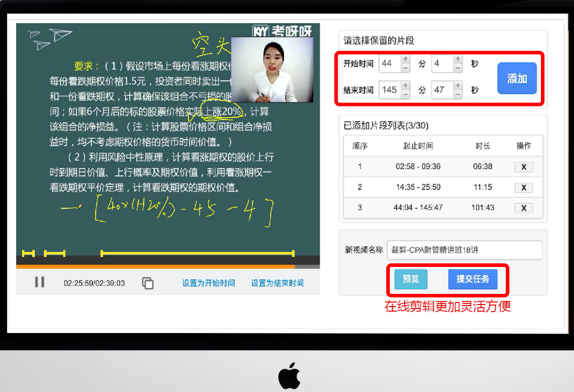Click the 02:58 - 09:36 time range cell
Viewport: 574px width, 392px height.
click(418, 166)
